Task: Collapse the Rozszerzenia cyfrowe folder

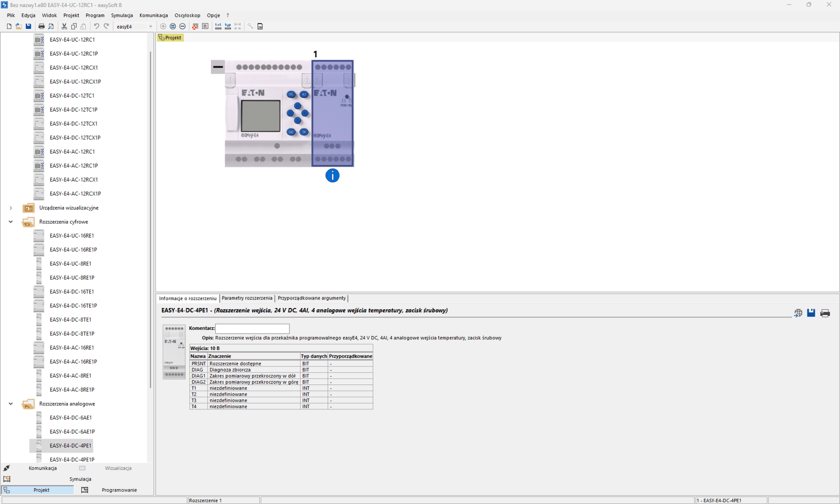Action: pyautogui.click(x=11, y=222)
